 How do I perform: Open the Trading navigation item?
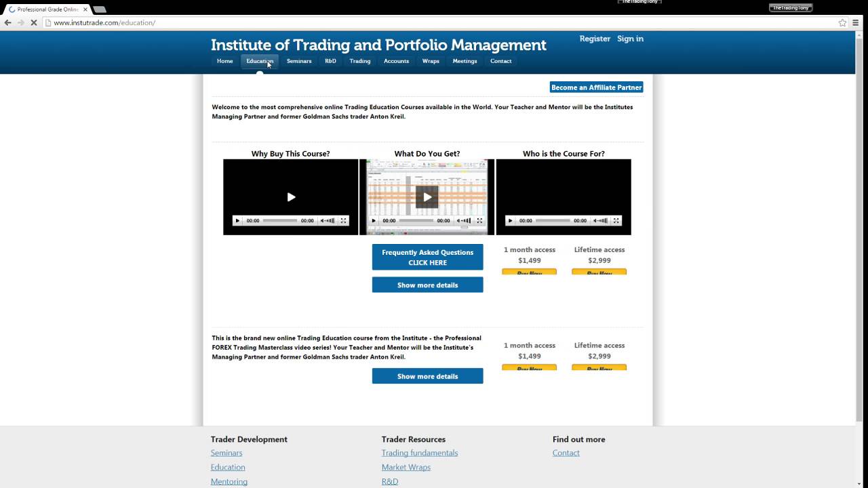(360, 61)
